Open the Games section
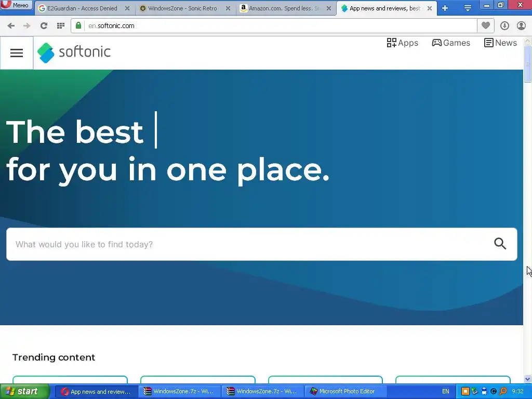Image resolution: width=532 pixels, height=399 pixels. [x=451, y=43]
